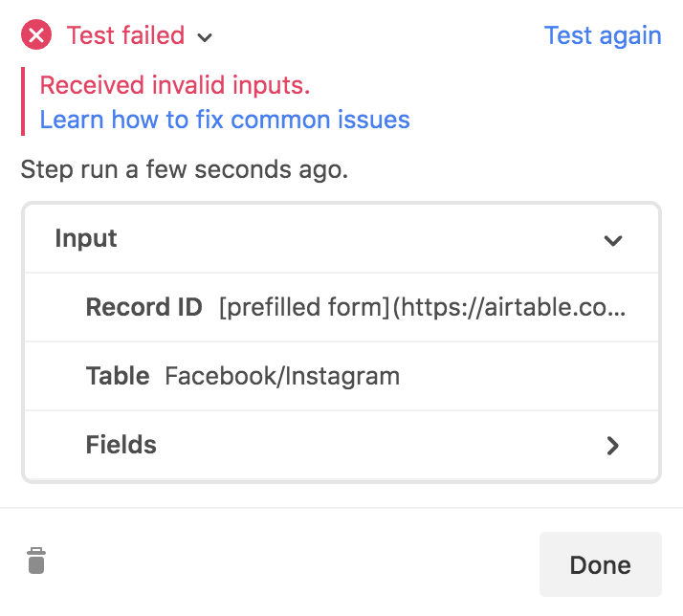Open the Fields row label
This screenshot has width=683, height=616.
(121, 445)
